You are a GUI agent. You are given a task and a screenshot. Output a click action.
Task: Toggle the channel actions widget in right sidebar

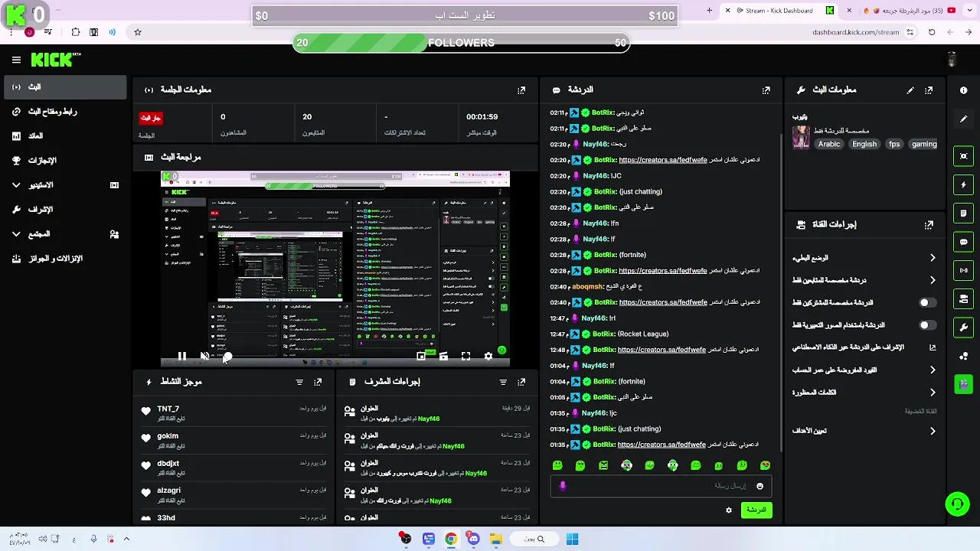963,298
